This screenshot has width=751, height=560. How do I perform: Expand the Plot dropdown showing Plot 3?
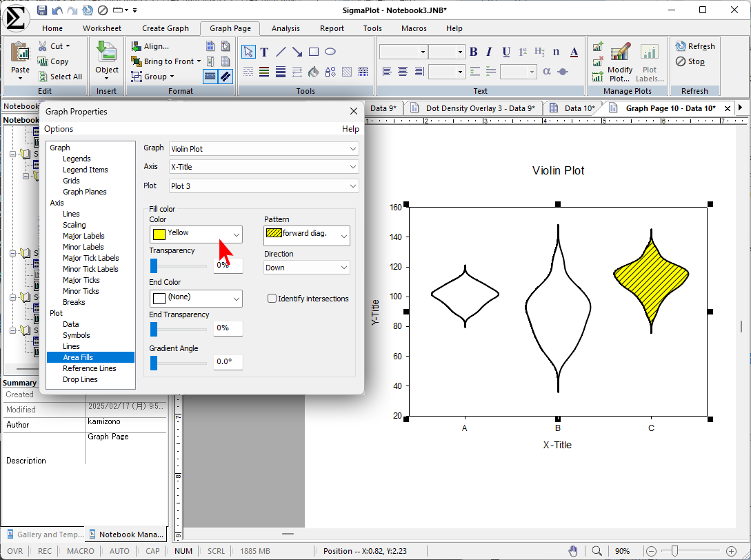click(264, 186)
